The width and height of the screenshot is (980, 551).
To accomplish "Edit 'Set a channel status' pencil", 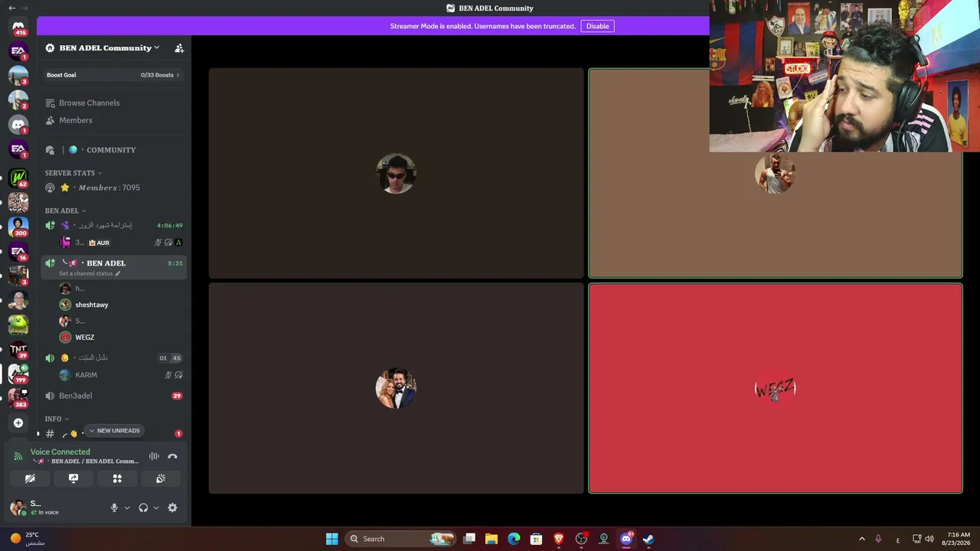I will click(x=117, y=274).
